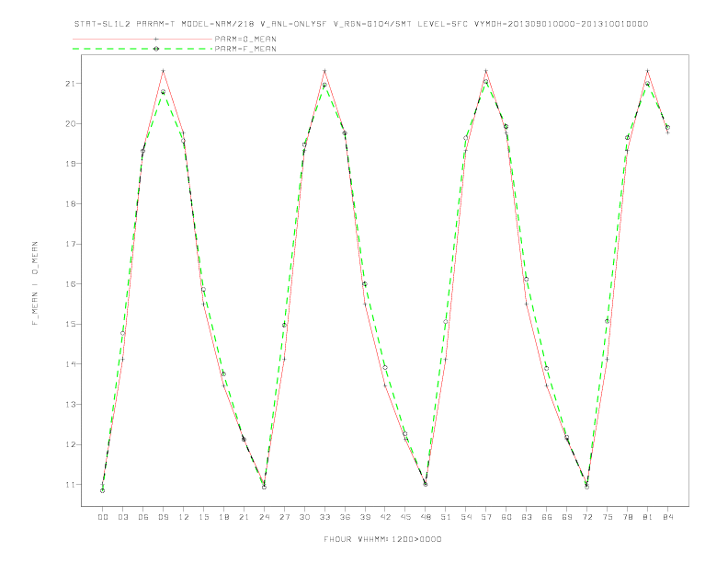
Task: Click x-axis forecast hour label 54
Action: [x=466, y=517]
